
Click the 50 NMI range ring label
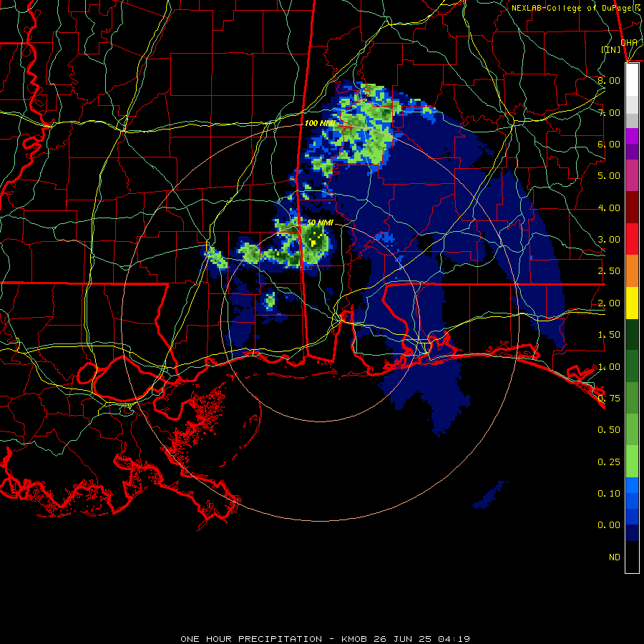point(320,223)
